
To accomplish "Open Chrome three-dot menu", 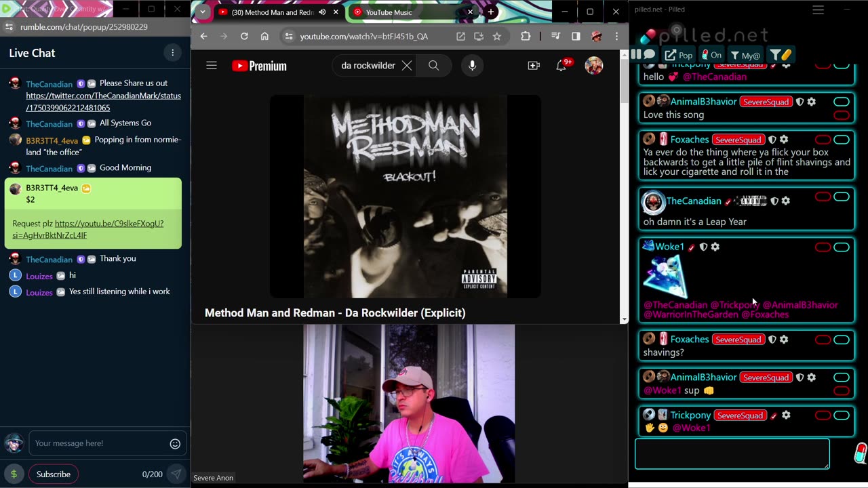I will (616, 36).
